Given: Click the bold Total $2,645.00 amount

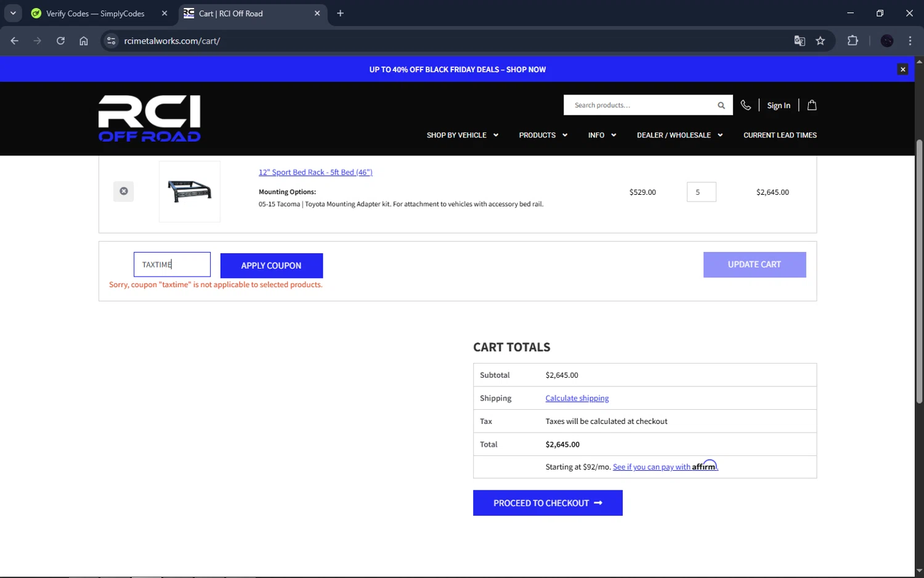Looking at the screenshot, I should (562, 444).
